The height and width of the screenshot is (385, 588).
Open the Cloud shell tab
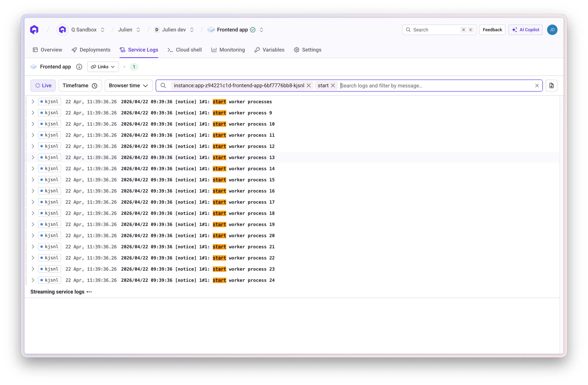click(185, 50)
